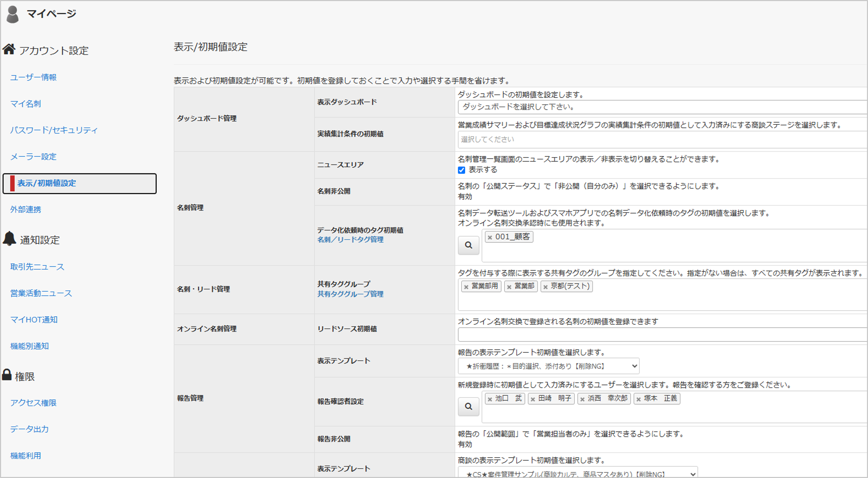Click the My Page user avatar icon
This screenshot has height=478, width=868.
point(13,14)
